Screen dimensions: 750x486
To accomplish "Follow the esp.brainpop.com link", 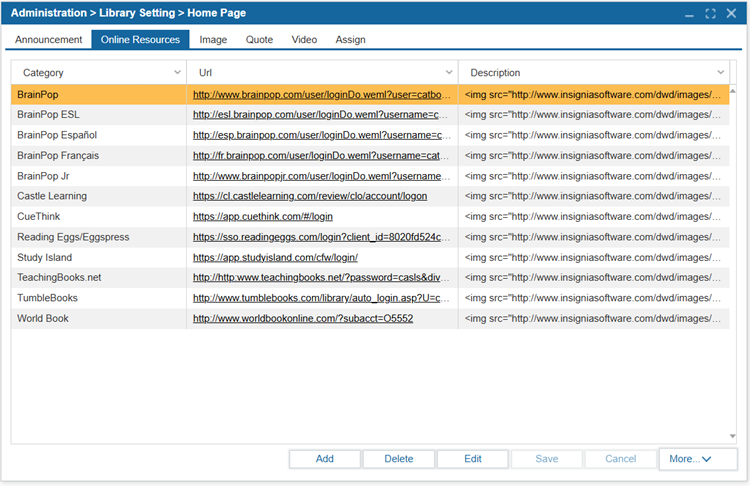I will click(321, 135).
